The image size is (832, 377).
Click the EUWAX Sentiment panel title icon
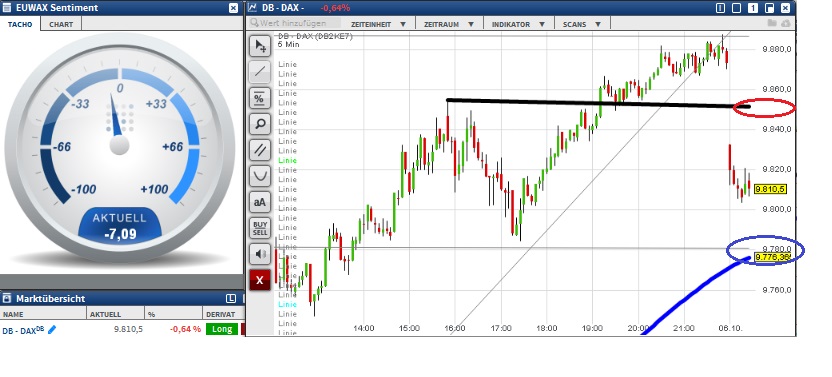(x=7, y=7)
